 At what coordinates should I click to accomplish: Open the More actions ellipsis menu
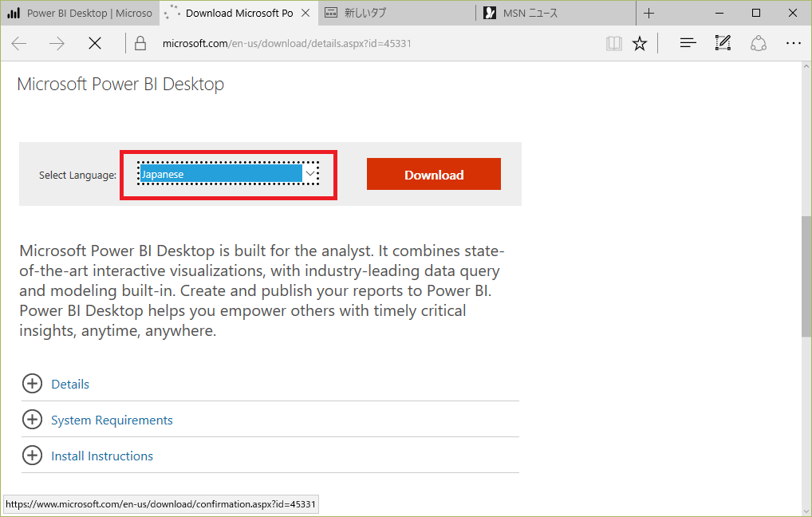[x=794, y=44]
